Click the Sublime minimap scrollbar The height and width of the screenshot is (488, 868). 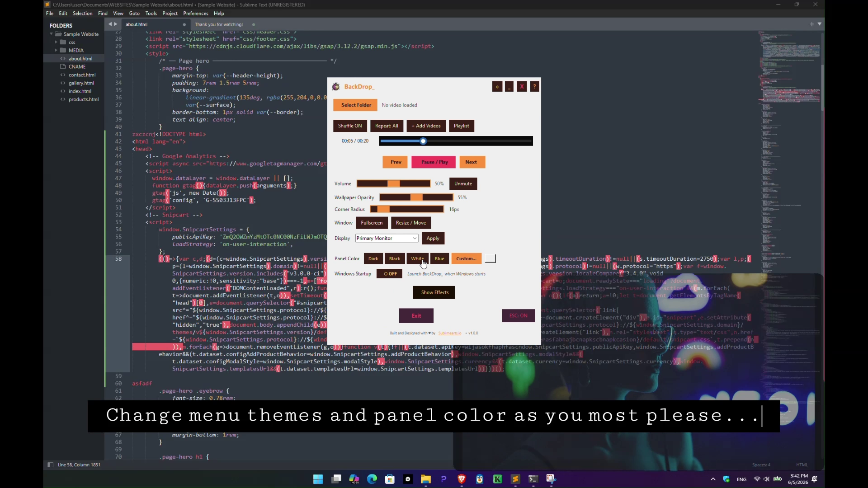pos(823,88)
